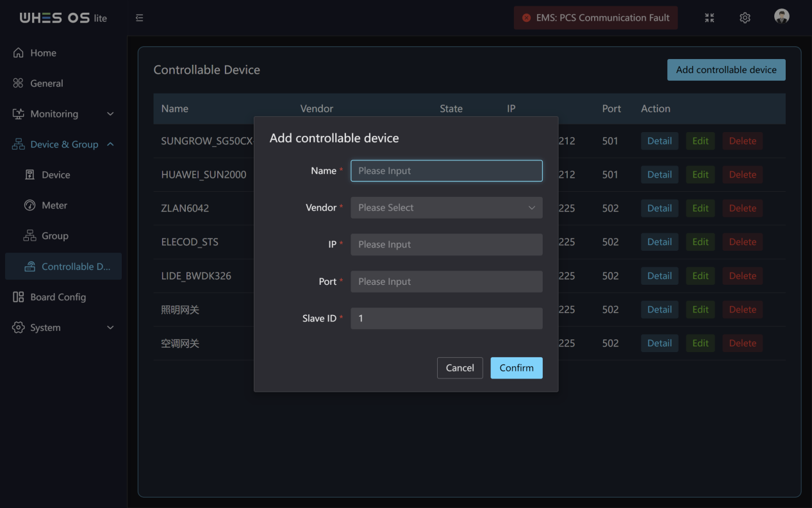
Task: Collapse the sidebar with the menu fold icon
Action: pyautogui.click(x=140, y=18)
